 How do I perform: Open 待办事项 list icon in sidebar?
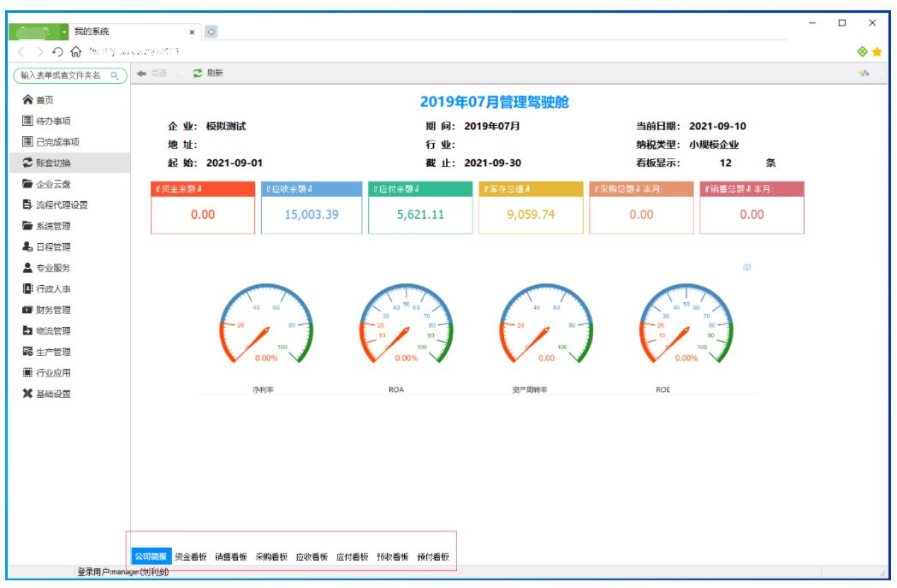(27, 121)
